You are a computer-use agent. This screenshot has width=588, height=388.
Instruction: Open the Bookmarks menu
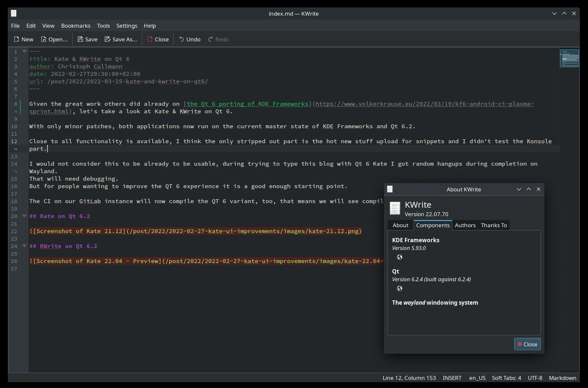pos(76,26)
